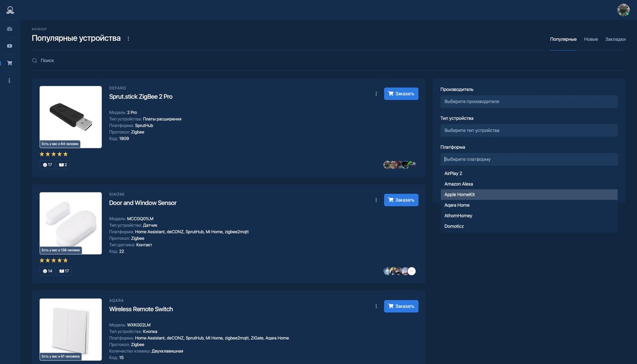Click the Поиск search field
Screen dimensions: 637x364
click(x=328, y=60)
